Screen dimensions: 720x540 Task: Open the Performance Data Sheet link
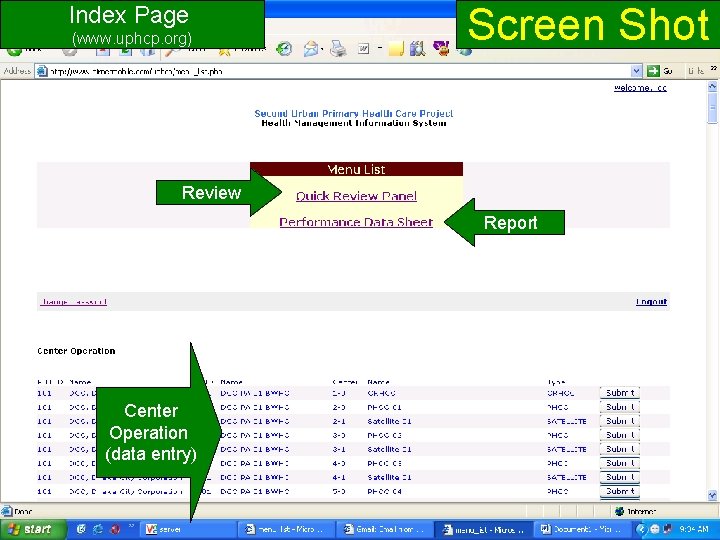point(356,223)
